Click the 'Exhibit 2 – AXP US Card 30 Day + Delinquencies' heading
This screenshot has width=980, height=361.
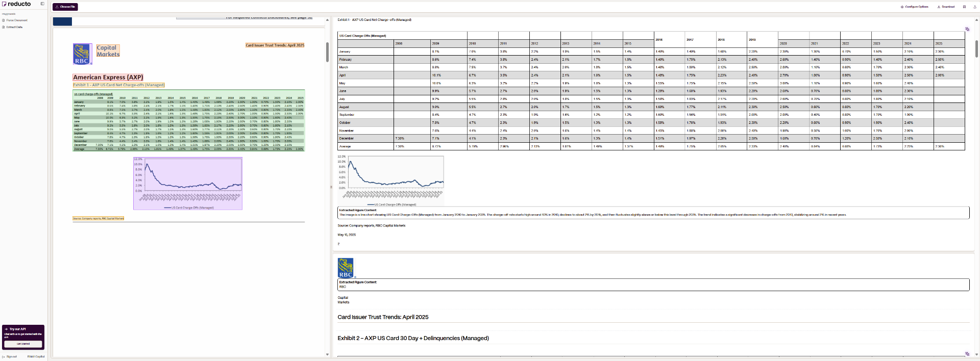coord(413,338)
